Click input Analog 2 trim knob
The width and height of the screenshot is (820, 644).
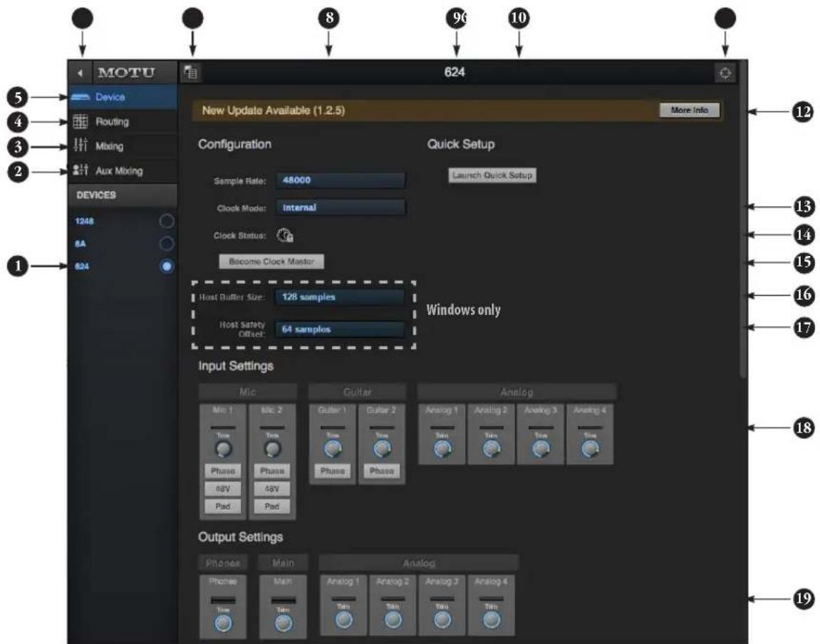click(492, 449)
